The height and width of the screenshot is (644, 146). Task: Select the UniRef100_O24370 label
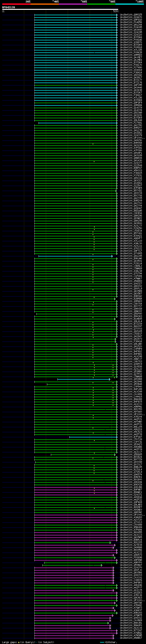pyautogui.click(x=131, y=567)
